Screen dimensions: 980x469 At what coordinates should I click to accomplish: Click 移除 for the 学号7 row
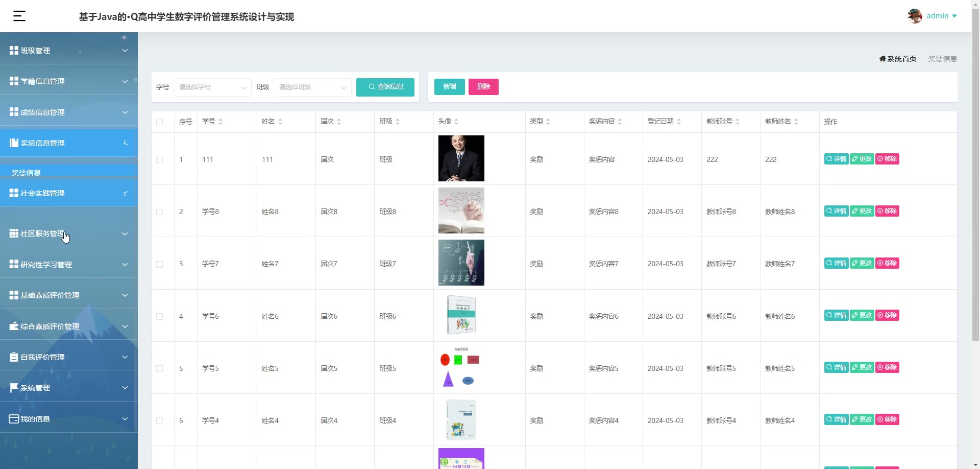tap(887, 263)
